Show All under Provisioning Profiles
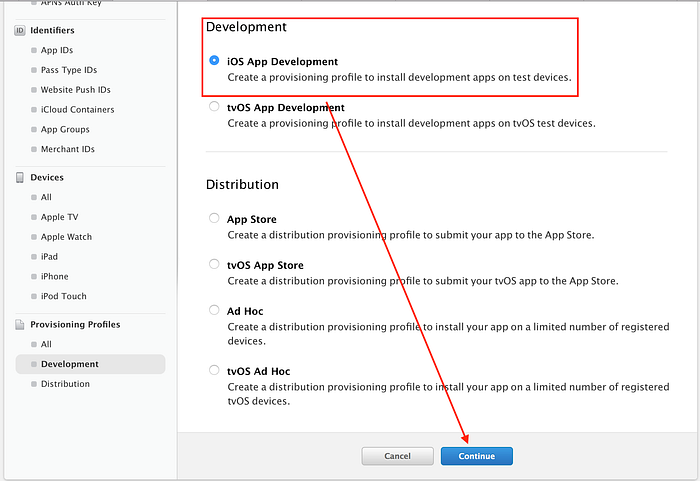Image resolution: width=700 pixels, height=481 pixels. coord(46,344)
